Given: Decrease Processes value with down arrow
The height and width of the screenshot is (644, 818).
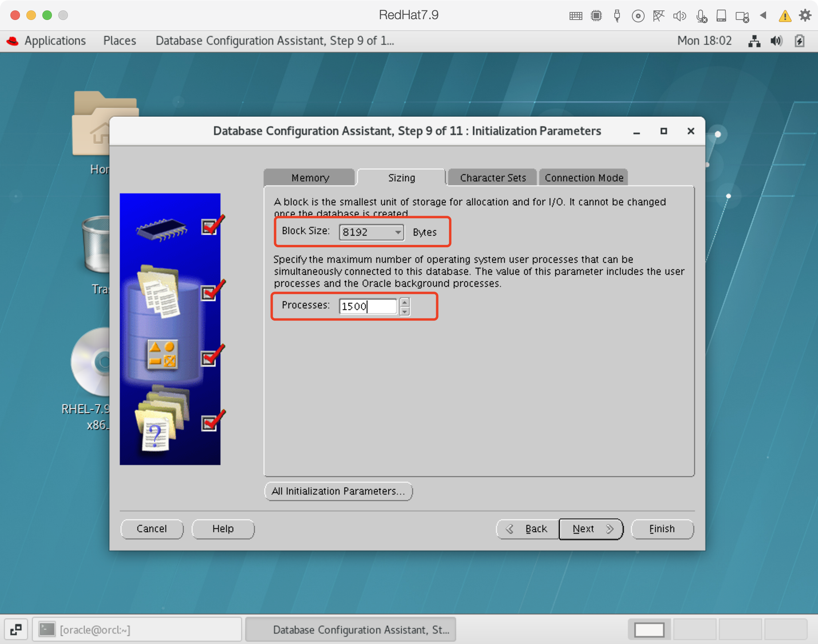Looking at the screenshot, I should (405, 311).
